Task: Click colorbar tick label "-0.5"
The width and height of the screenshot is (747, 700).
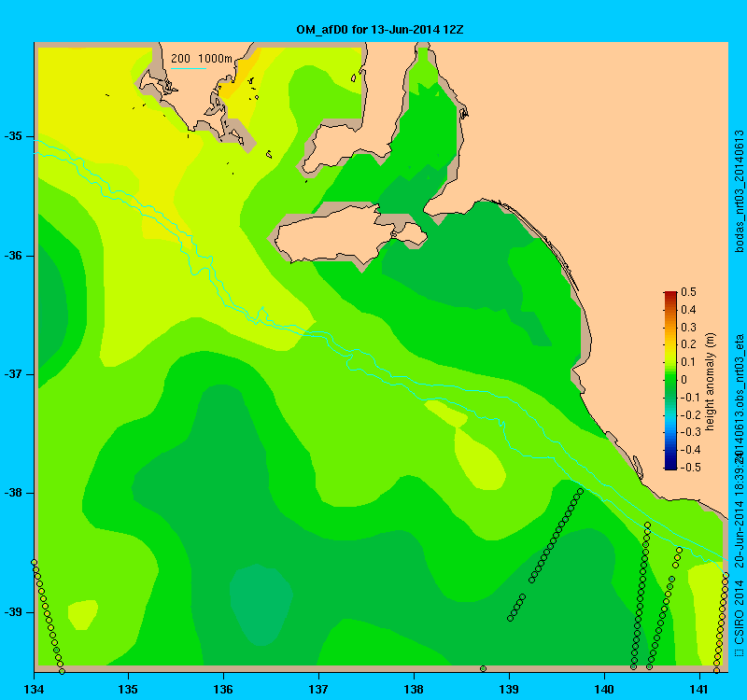Action: [x=689, y=468]
